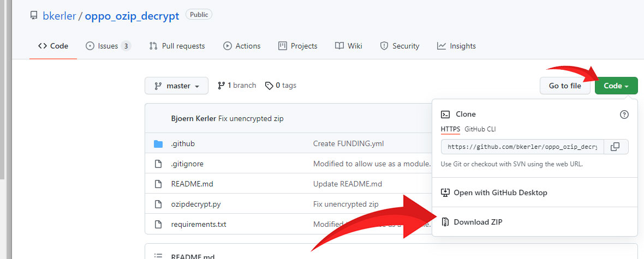This screenshot has width=644, height=259.
Task: Click the file icon beside README.md
Action: coord(158,184)
